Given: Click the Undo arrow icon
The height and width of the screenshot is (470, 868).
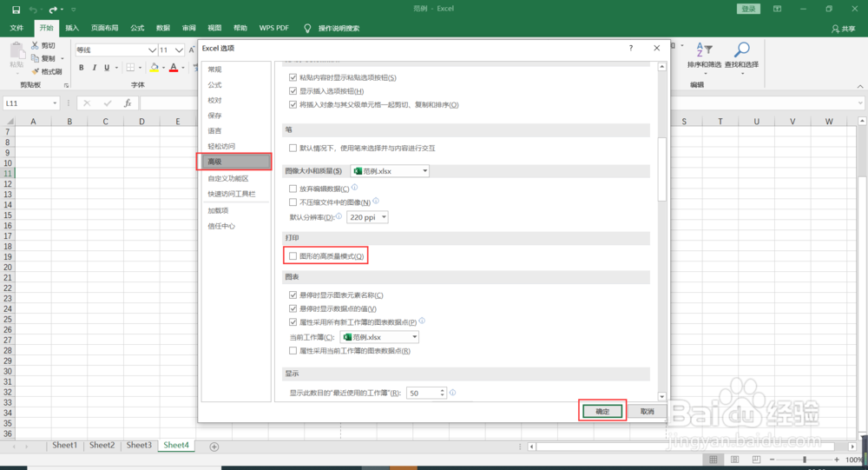Looking at the screenshot, I should click(x=33, y=10).
